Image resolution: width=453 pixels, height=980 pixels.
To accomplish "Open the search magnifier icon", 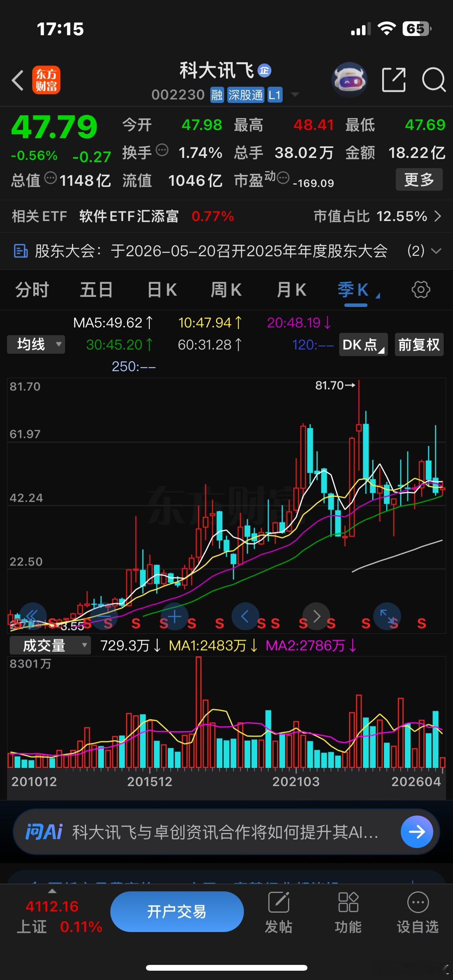I will tap(433, 80).
